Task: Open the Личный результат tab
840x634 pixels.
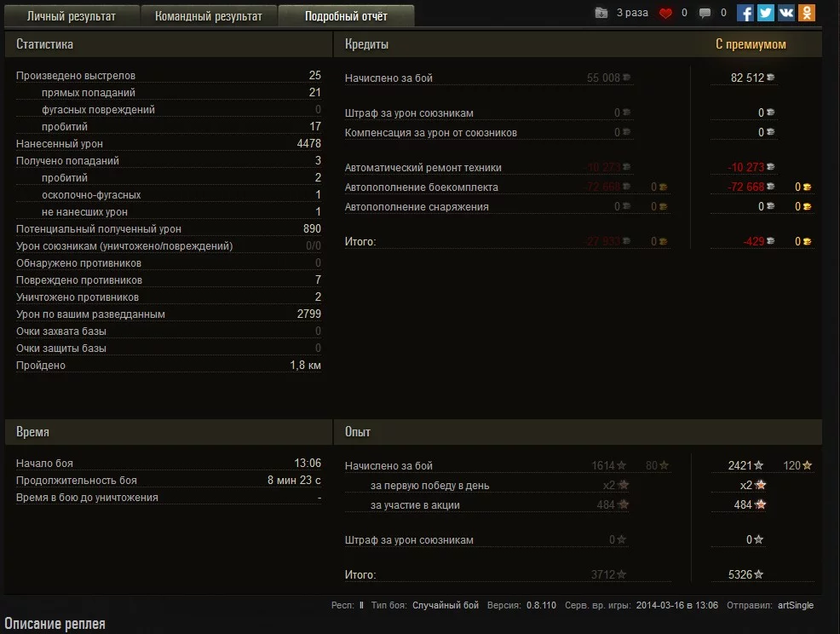Action: pyautogui.click(x=72, y=16)
